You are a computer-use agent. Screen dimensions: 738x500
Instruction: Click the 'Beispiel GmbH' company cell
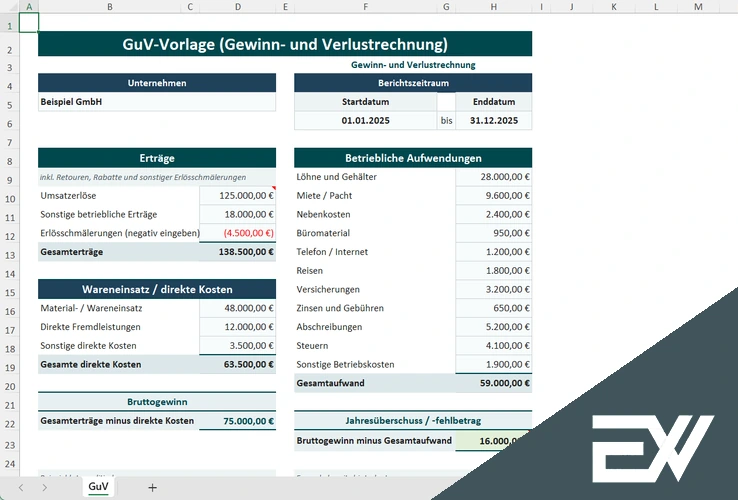(157, 102)
